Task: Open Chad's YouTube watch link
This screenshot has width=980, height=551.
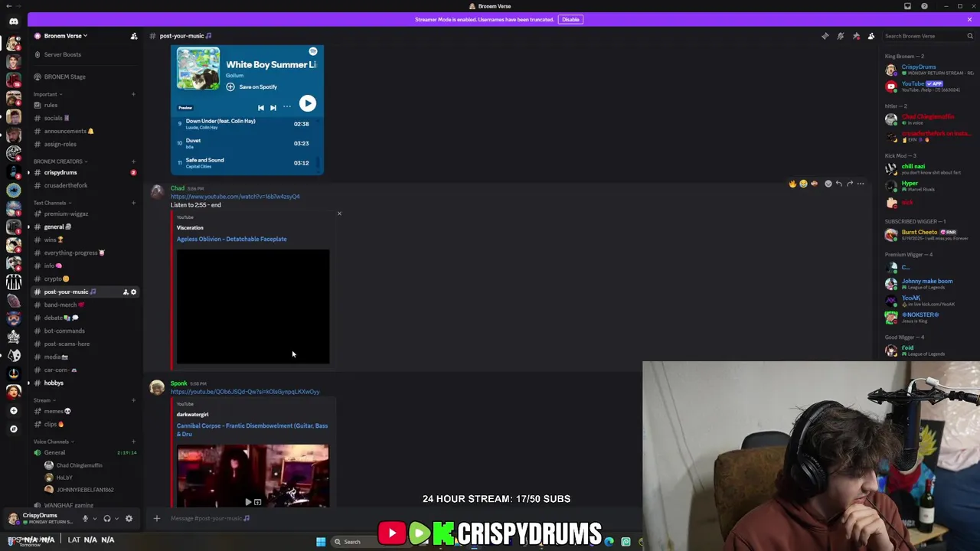Action: [x=235, y=197]
